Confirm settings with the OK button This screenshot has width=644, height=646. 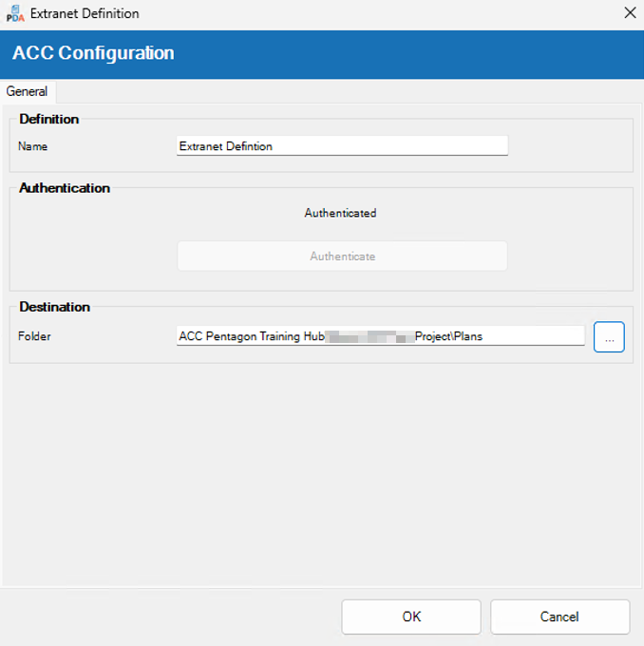[411, 617]
